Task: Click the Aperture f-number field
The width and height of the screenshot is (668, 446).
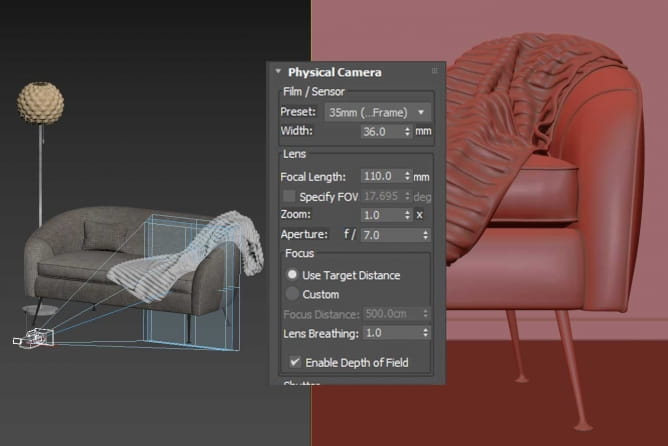Action: click(x=391, y=235)
